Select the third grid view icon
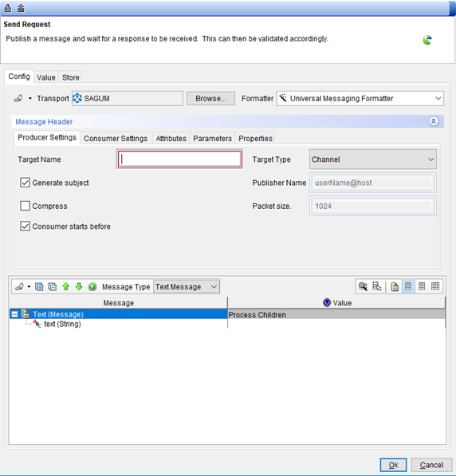This screenshot has height=476, width=456. tap(435, 286)
